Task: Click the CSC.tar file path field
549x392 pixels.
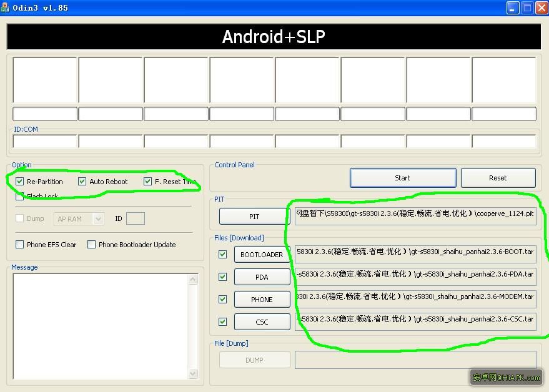Action: click(415, 321)
